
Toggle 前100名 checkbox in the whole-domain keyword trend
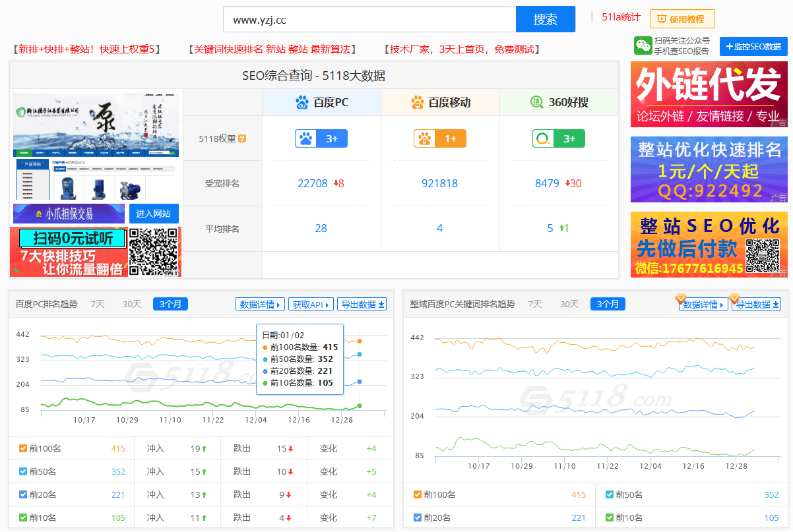418,494
